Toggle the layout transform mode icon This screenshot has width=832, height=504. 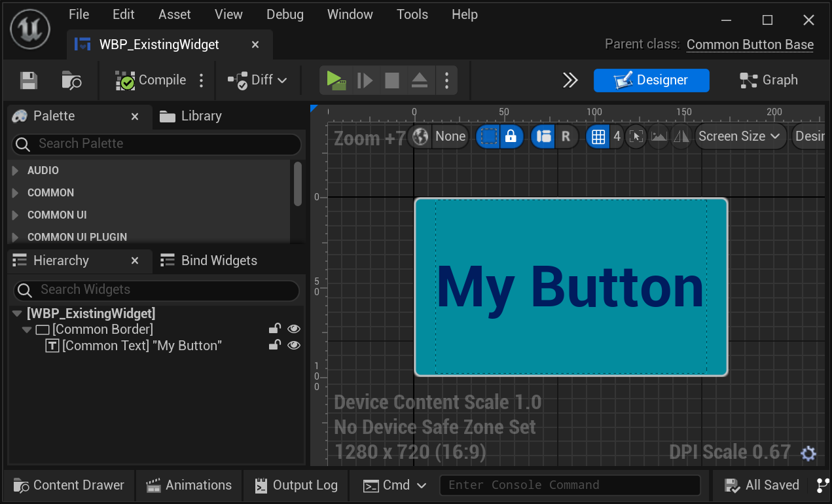click(543, 137)
